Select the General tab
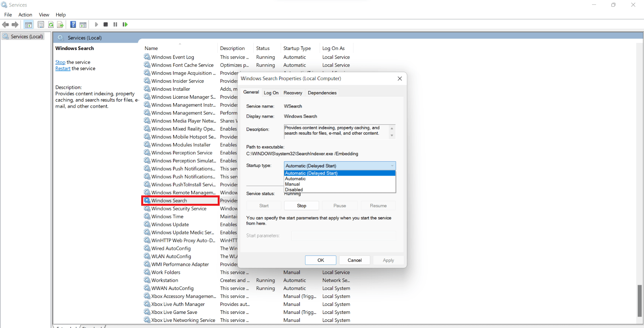The height and width of the screenshot is (328, 644). pyautogui.click(x=251, y=92)
